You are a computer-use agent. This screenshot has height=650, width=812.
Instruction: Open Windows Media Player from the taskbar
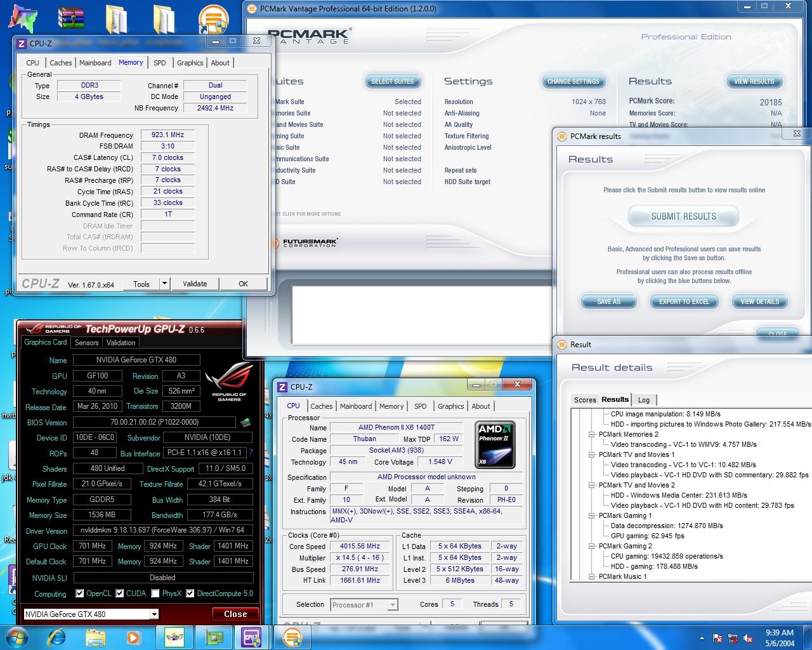133,637
